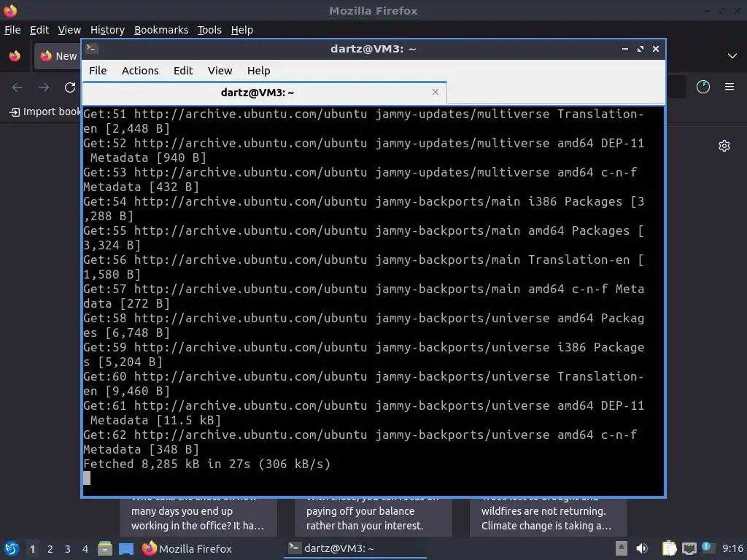Select the Firefox New Tab tab
The width and height of the screenshot is (747, 560).
coord(57,56)
